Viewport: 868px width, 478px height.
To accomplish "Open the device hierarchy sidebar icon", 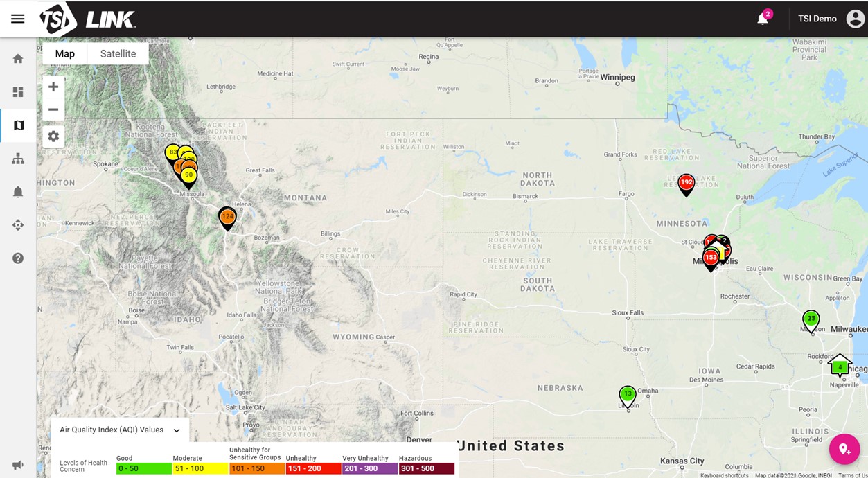I will tap(18, 159).
